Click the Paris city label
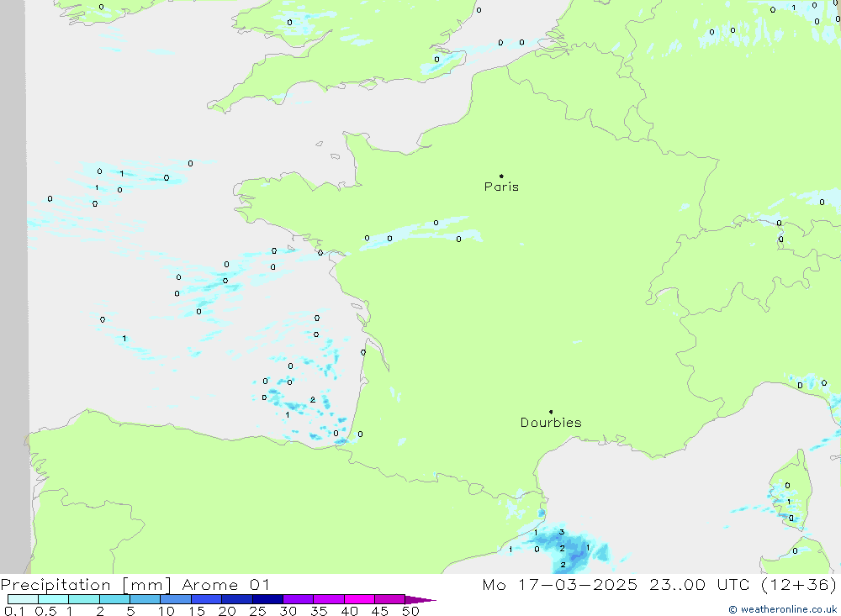 (x=501, y=187)
